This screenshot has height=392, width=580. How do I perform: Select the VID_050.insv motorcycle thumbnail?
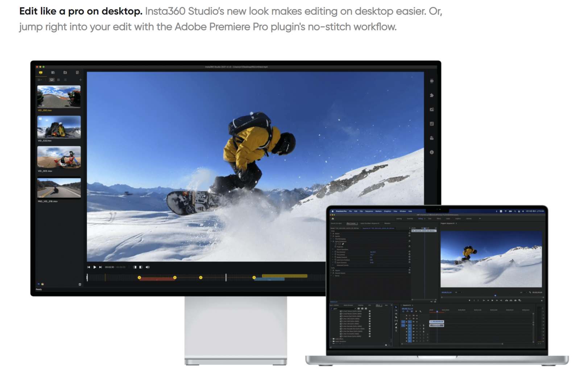click(x=59, y=96)
